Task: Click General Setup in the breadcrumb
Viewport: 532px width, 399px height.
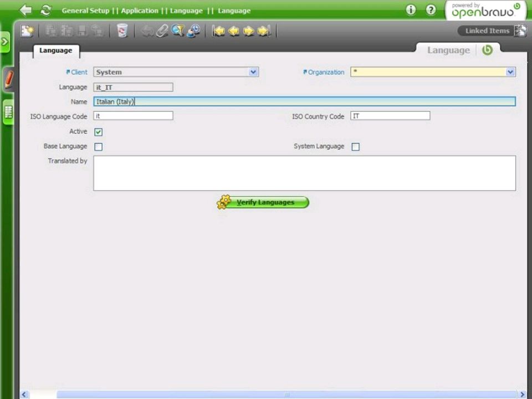Action: point(85,11)
